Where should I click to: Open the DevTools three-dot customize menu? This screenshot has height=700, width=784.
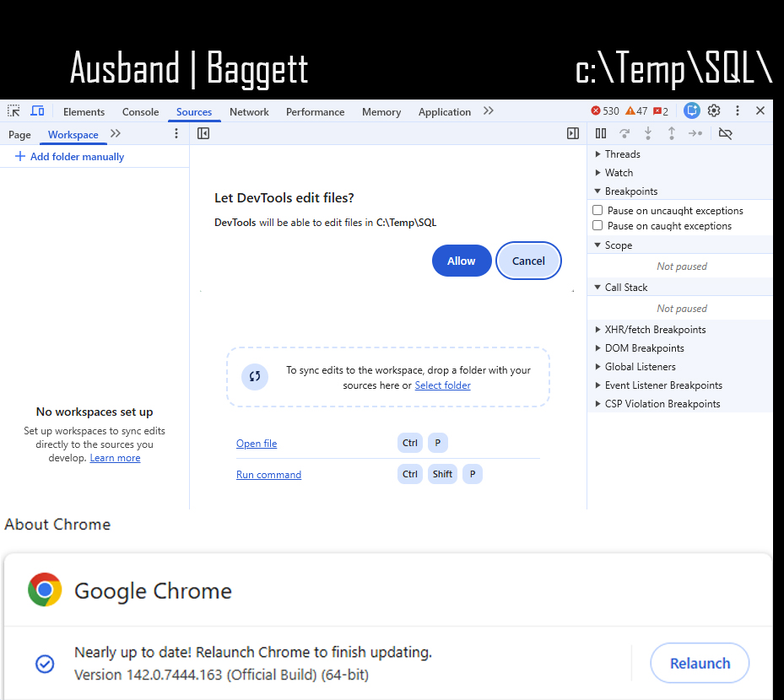pyautogui.click(x=737, y=110)
